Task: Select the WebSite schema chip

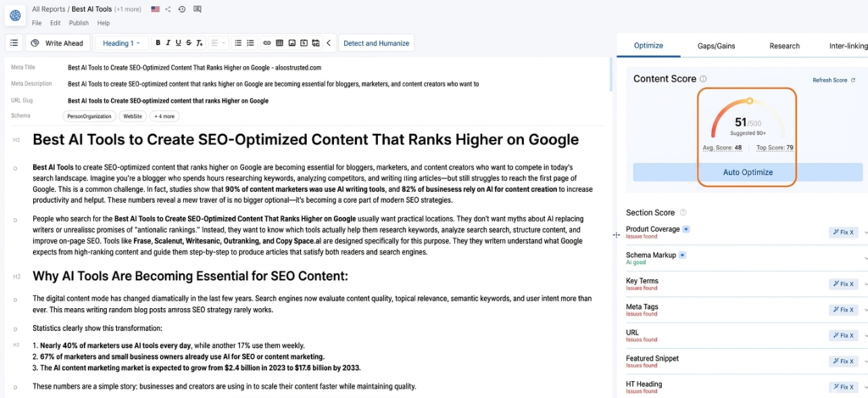Action: click(132, 116)
